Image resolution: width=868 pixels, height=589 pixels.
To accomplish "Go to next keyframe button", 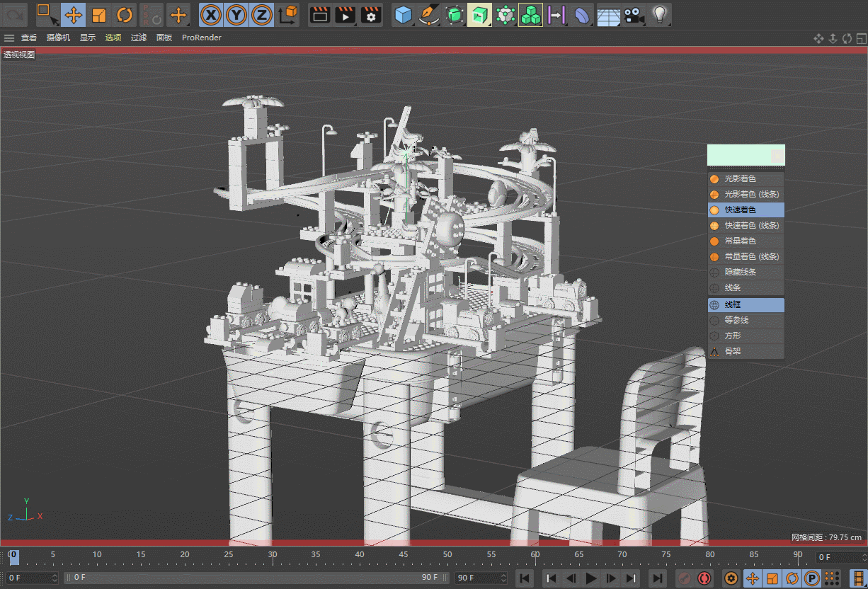I will (x=631, y=578).
